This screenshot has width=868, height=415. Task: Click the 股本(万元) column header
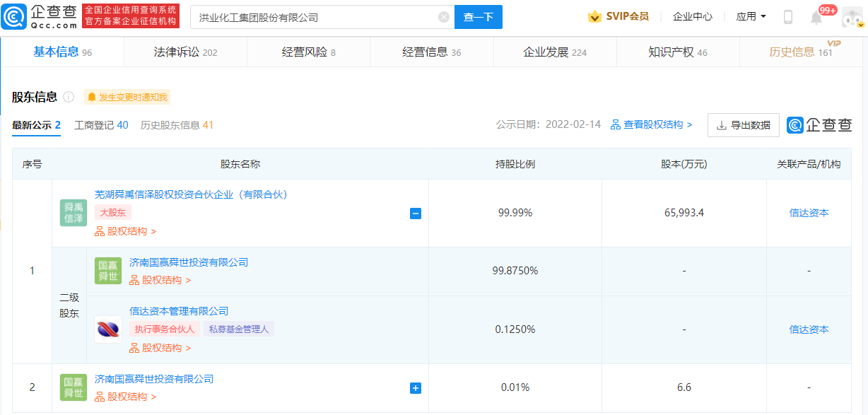684,164
